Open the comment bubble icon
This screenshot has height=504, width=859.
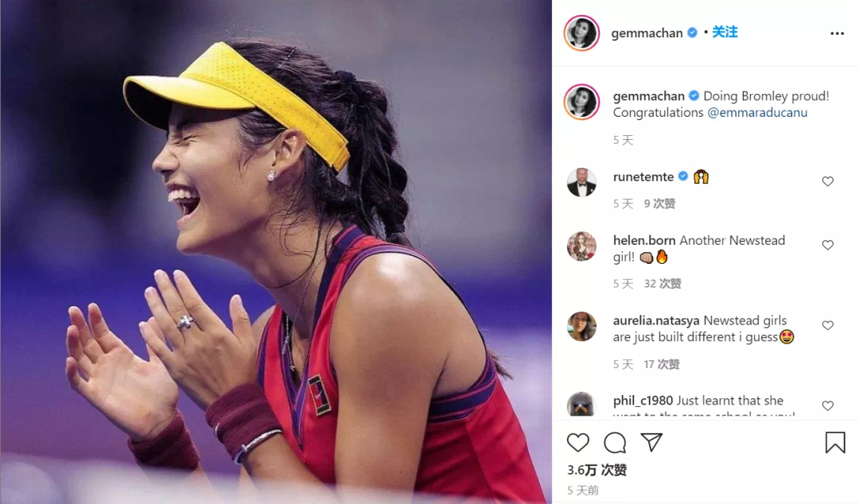tap(615, 442)
